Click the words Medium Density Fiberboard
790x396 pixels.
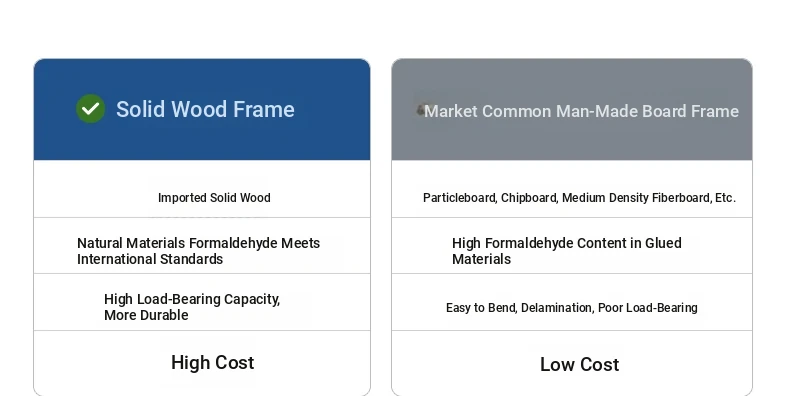[x=637, y=198]
